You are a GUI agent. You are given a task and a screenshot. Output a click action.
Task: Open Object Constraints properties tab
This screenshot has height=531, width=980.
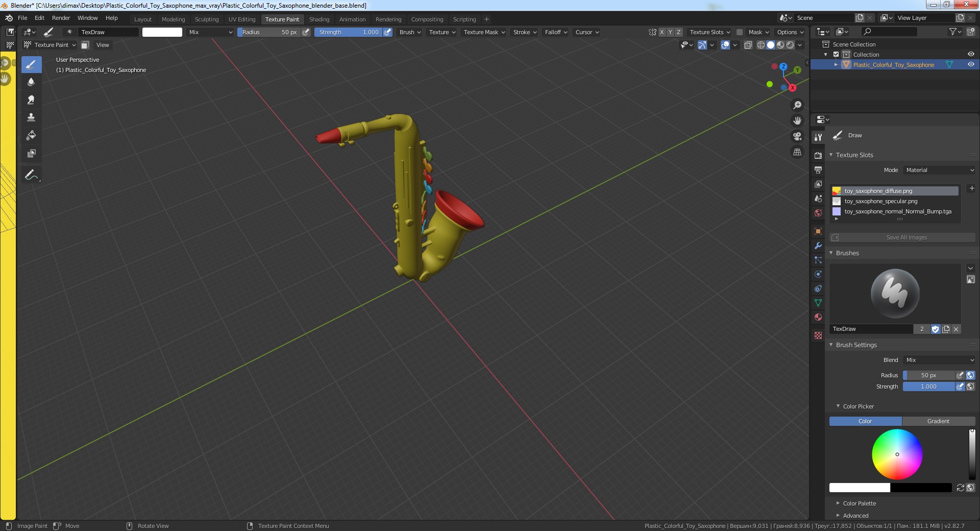point(818,288)
